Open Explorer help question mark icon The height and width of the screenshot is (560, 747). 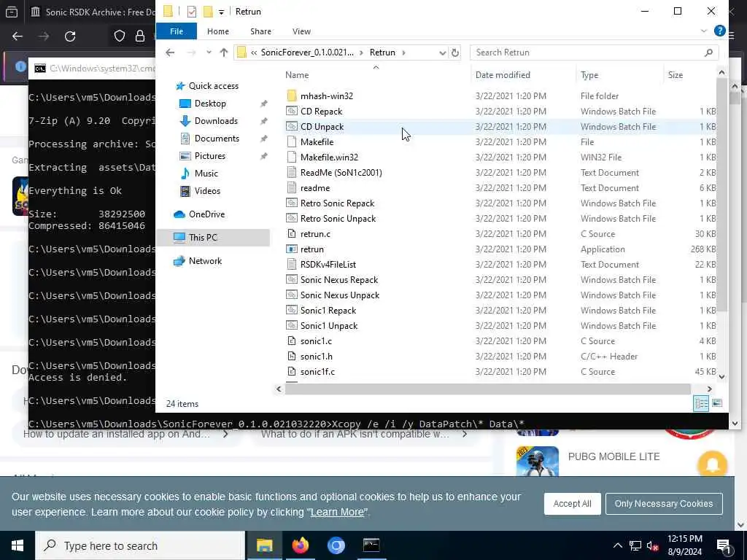(719, 31)
